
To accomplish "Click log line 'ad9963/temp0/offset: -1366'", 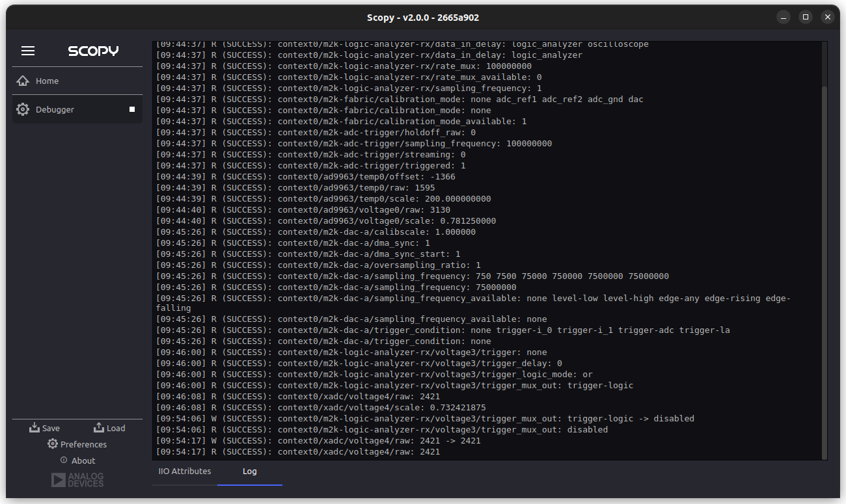I will point(306,177).
